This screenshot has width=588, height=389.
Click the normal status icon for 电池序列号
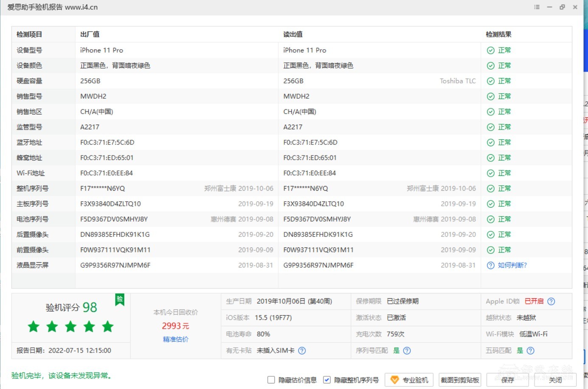click(x=490, y=219)
